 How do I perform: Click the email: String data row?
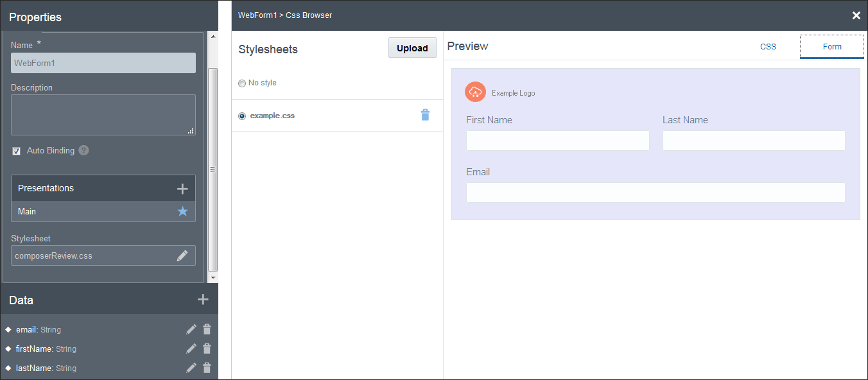109,329
